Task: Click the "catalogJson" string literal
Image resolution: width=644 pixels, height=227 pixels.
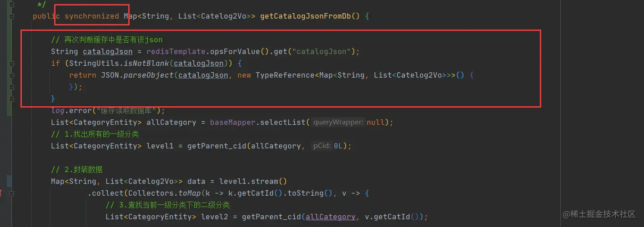Action: pos(321,52)
